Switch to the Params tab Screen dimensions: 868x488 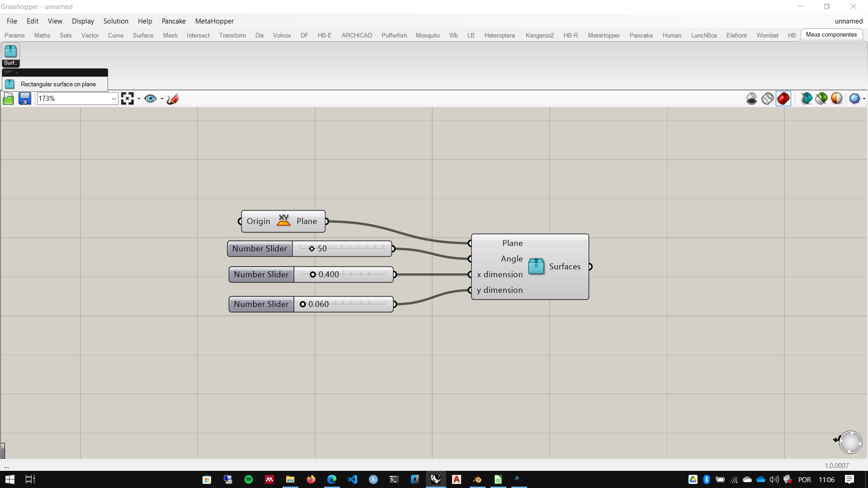(14, 35)
